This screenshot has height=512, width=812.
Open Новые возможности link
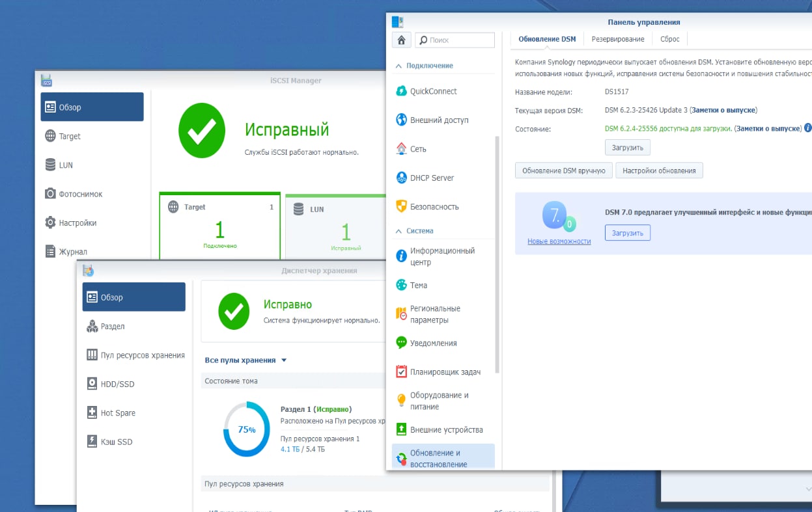click(x=559, y=241)
